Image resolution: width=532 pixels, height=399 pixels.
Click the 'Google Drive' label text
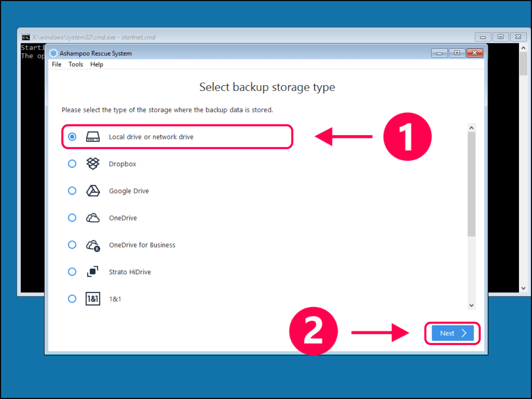(x=129, y=191)
